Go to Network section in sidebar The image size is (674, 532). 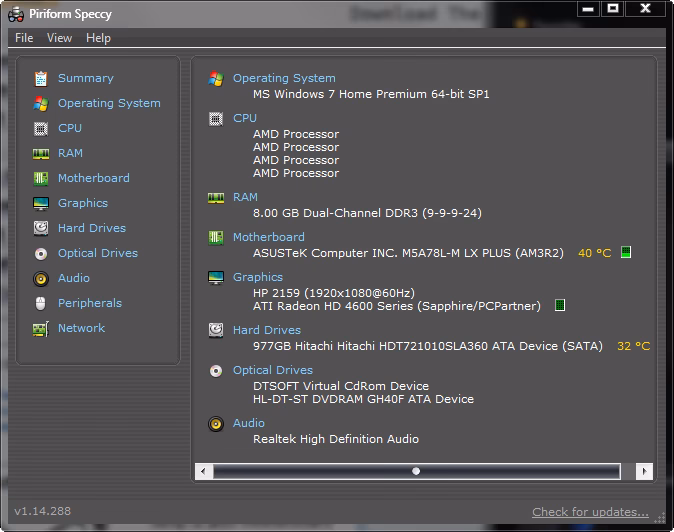(81, 328)
